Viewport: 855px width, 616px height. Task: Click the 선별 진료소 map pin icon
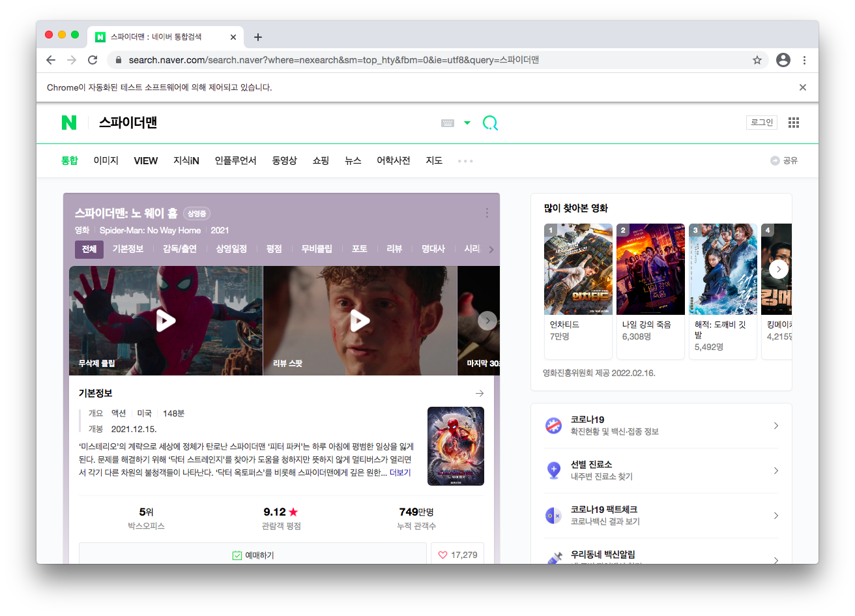pos(553,471)
